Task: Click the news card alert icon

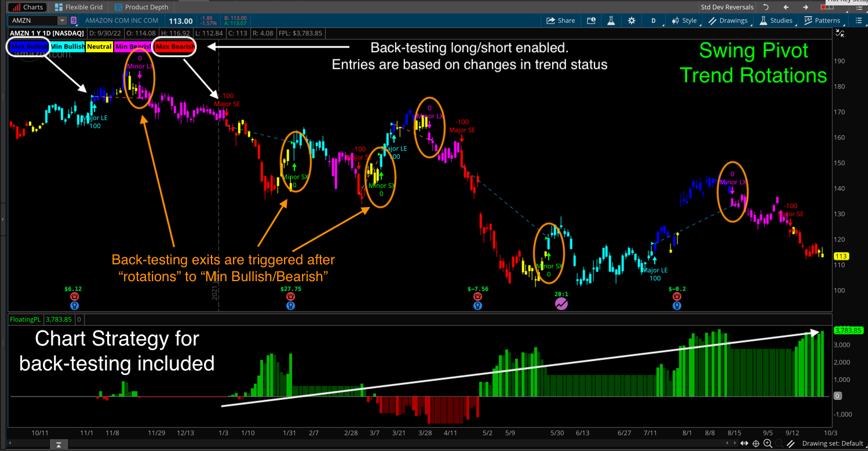Action: pos(591,20)
